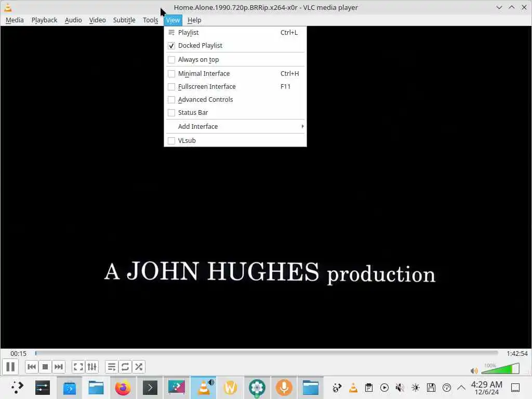Open brightness tray icon
This screenshot has height=399, width=532.
pos(416,388)
